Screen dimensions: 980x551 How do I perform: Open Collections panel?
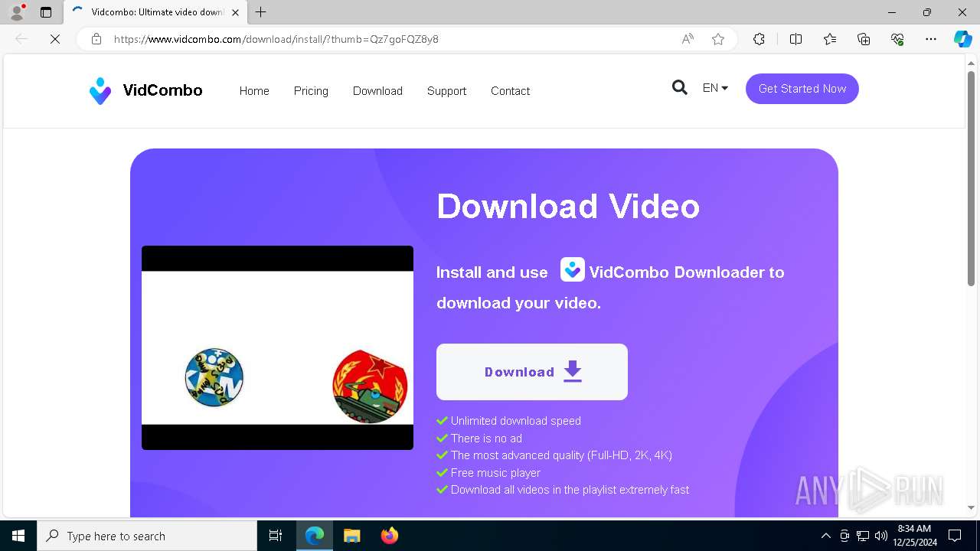click(x=864, y=39)
